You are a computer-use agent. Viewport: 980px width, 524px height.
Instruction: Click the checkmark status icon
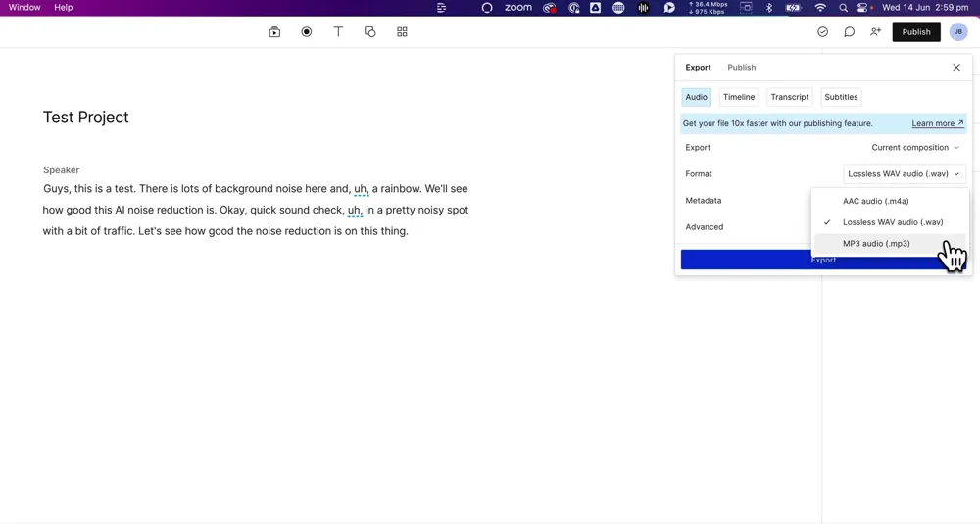click(x=823, y=32)
